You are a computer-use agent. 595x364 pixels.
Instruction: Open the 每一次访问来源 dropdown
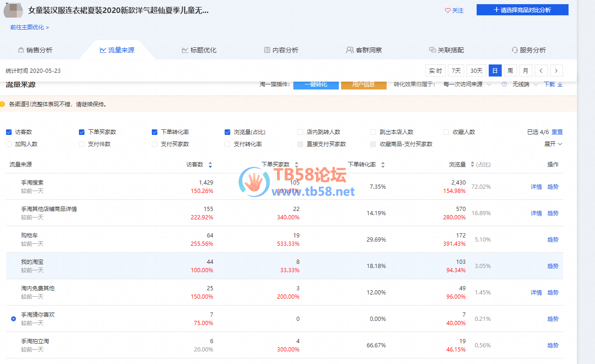[467, 84]
